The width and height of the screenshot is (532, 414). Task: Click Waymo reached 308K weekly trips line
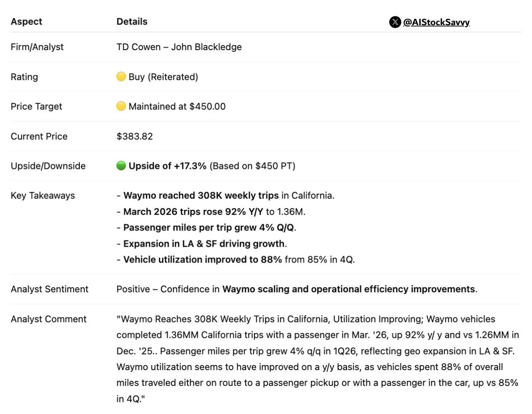click(x=225, y=196)
